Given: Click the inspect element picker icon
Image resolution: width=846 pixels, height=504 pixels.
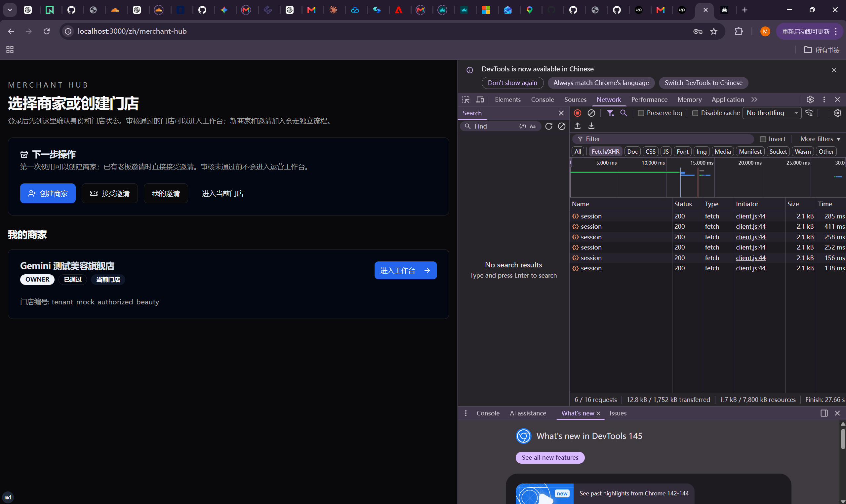Looking at the screenshot, I should [465, 99].
